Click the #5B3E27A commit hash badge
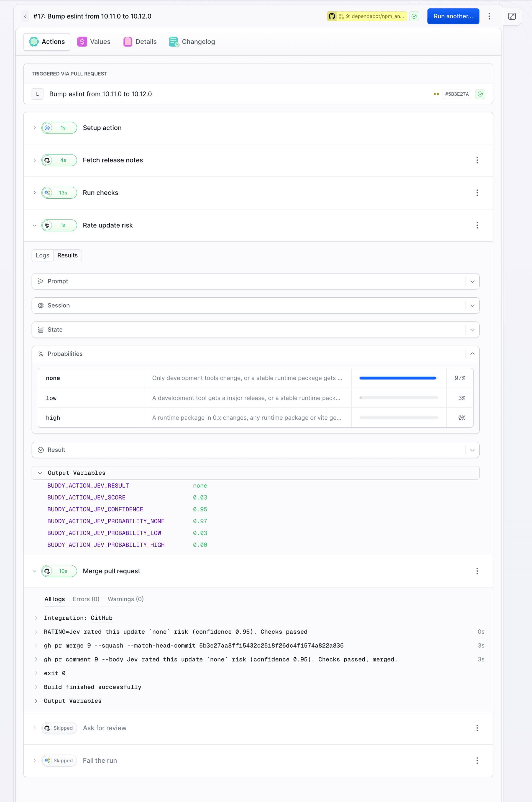This screenshot has height=802, width=532. 457,94
